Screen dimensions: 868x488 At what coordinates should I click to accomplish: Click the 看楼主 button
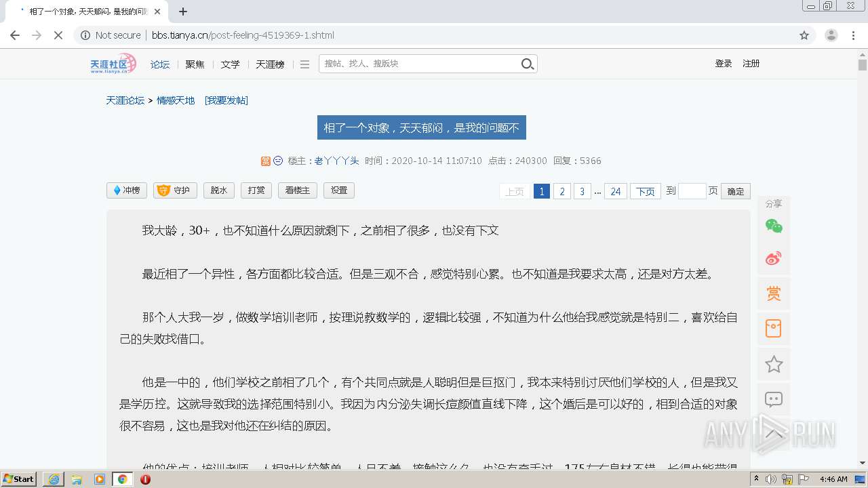coord(298,190)
